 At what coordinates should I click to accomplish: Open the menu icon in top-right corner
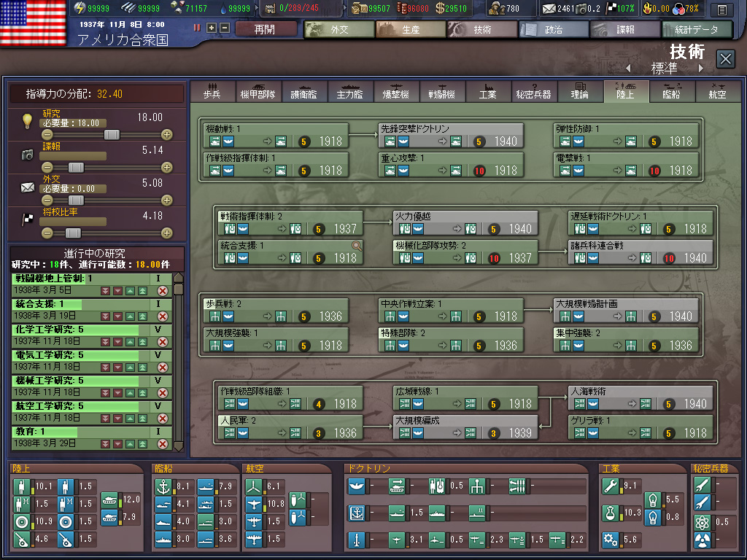click(721, 10)
